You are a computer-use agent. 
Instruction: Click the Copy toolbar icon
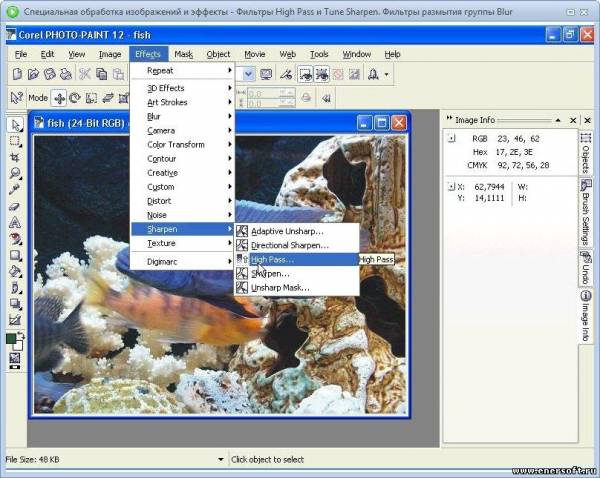[x=101, y=74]
